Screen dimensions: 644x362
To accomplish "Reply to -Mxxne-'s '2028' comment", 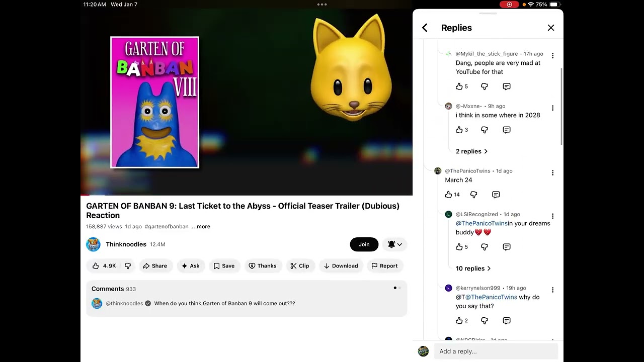I will [507, 130].
